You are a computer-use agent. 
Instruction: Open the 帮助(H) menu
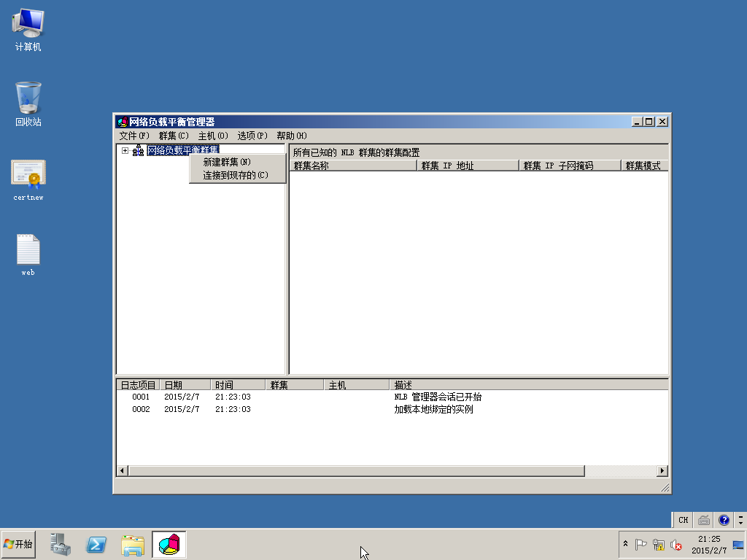tap(292, 136)
